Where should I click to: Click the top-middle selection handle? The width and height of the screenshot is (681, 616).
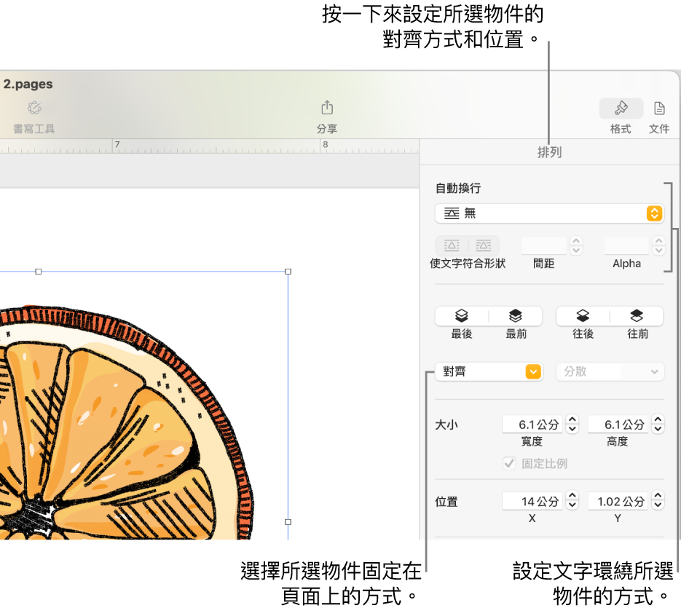[x=38, y=272]
